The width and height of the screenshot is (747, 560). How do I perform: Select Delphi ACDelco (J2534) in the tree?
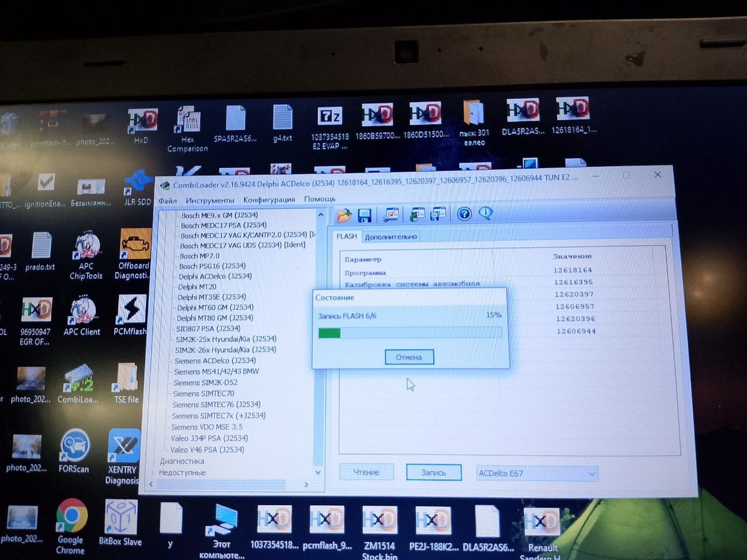[x=215, y=276]
